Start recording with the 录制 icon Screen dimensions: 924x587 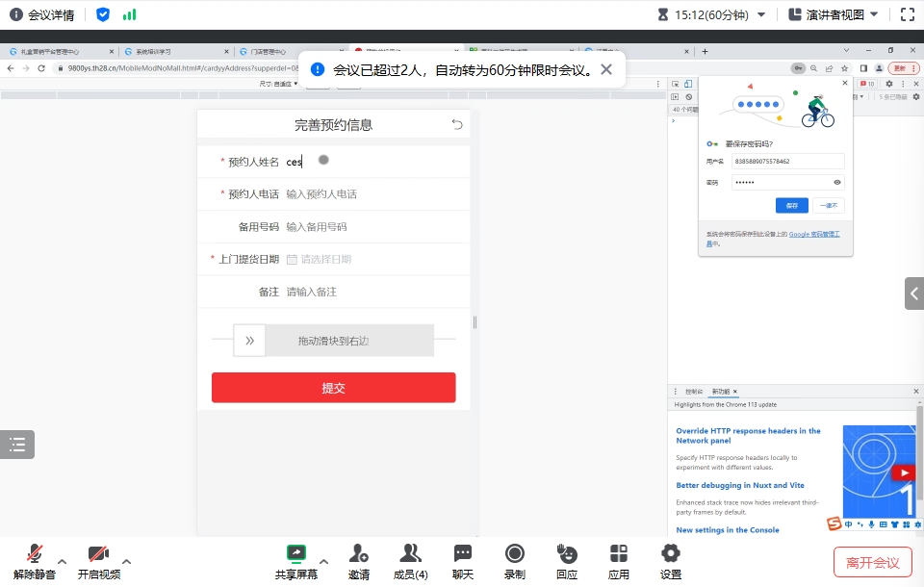[x=515, y=559]
